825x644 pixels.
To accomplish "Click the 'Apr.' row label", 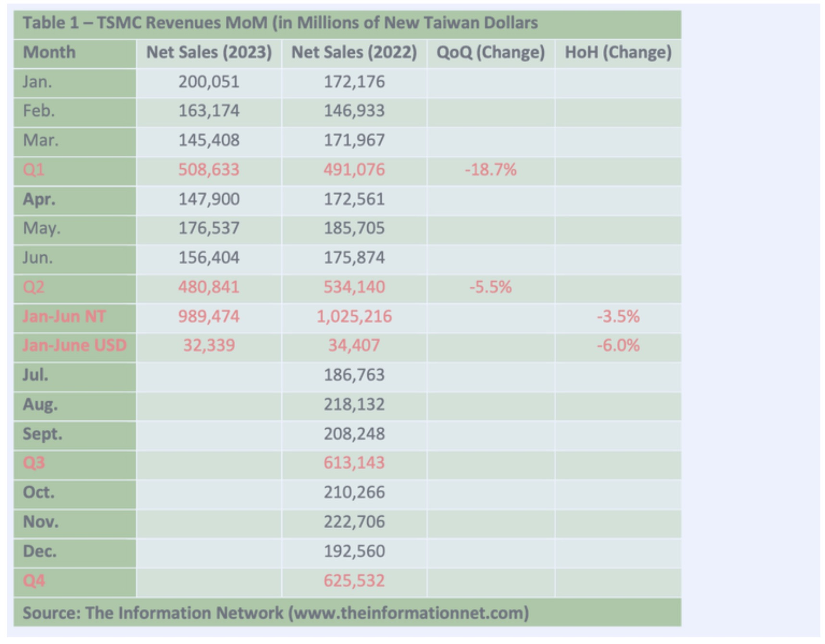I will pos(39,199).
